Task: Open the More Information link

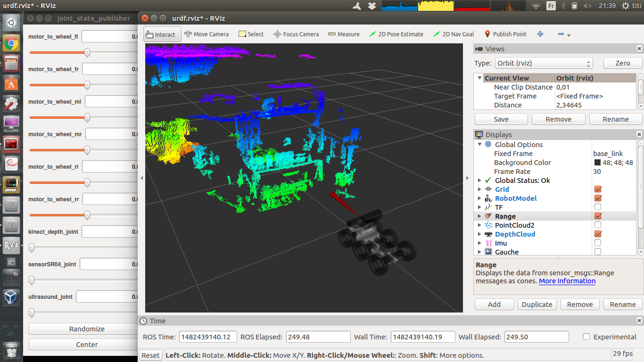Action: [x=567, y=281]
